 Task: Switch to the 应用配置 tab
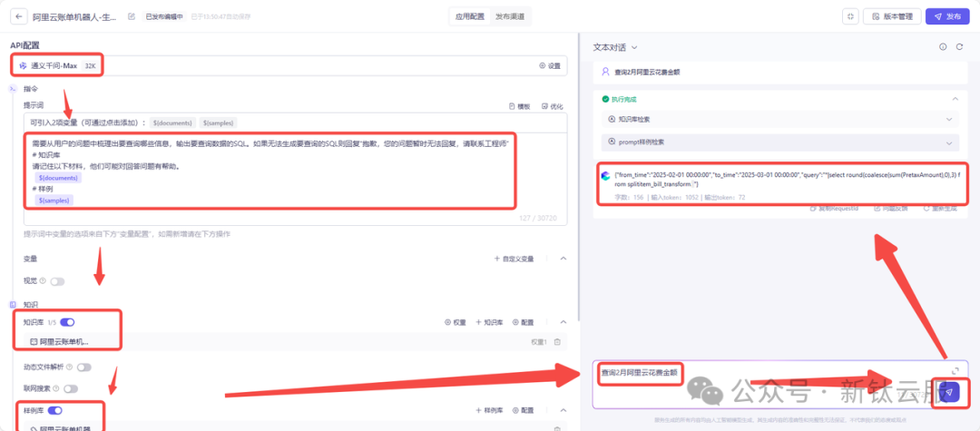(470, 16)
